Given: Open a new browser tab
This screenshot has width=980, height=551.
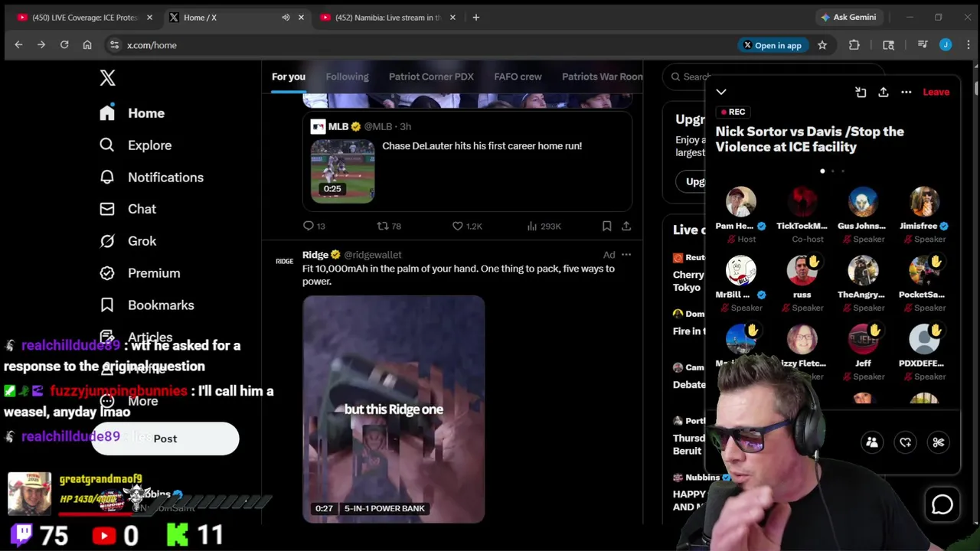Looking at the screenshot, I should click(476, 17).
